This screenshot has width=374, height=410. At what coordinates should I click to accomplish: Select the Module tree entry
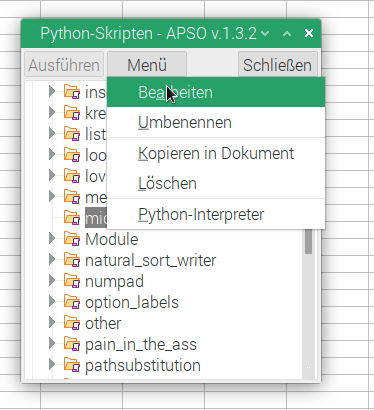pos(112,239)
